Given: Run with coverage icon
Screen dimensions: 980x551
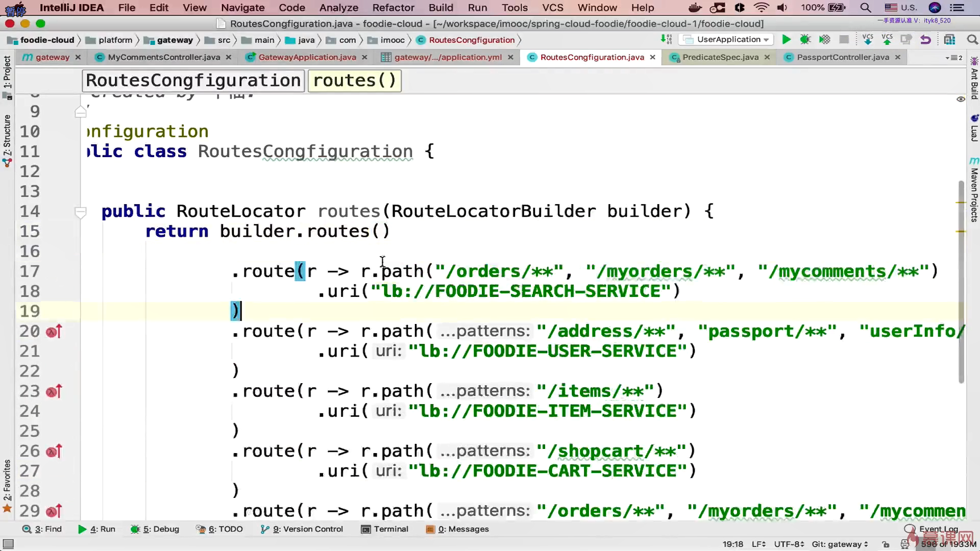Looking at the screenshot, I should click(x=824, y=40).
